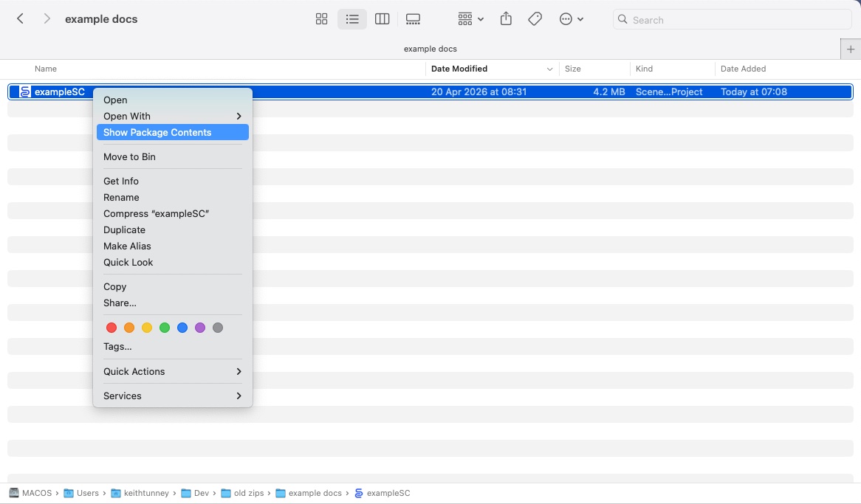Expand the Open With submenu
The image size is (861, 504).
click(x=172, y=117)
